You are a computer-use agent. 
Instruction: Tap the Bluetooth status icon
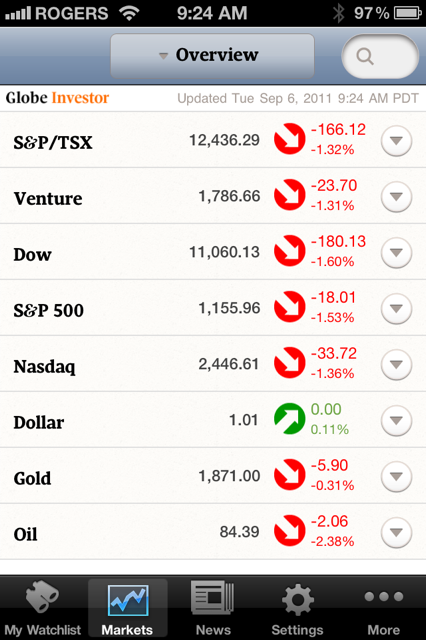(338, 13)
